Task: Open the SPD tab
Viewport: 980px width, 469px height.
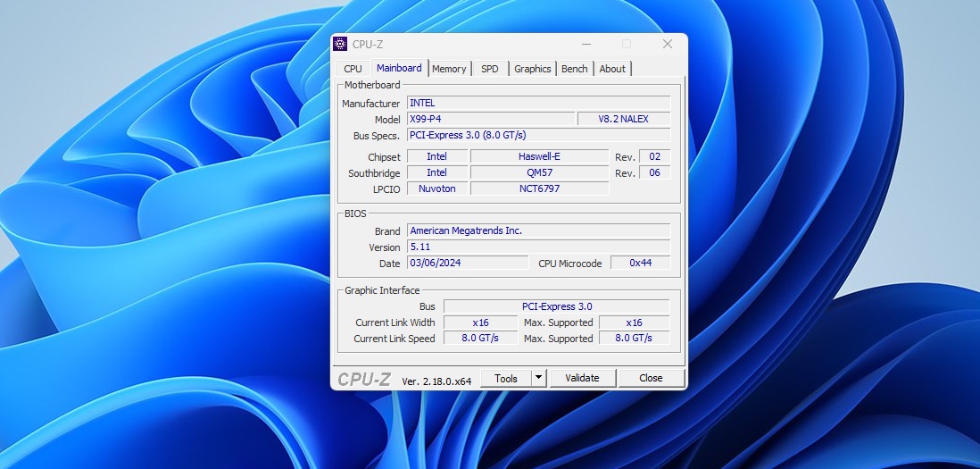Action: [490, 69]
